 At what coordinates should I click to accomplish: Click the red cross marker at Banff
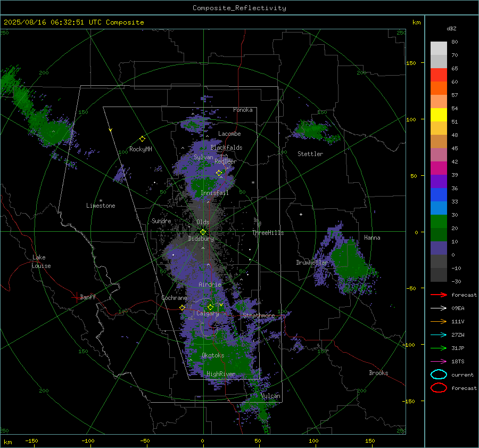(x=76, y=297)
